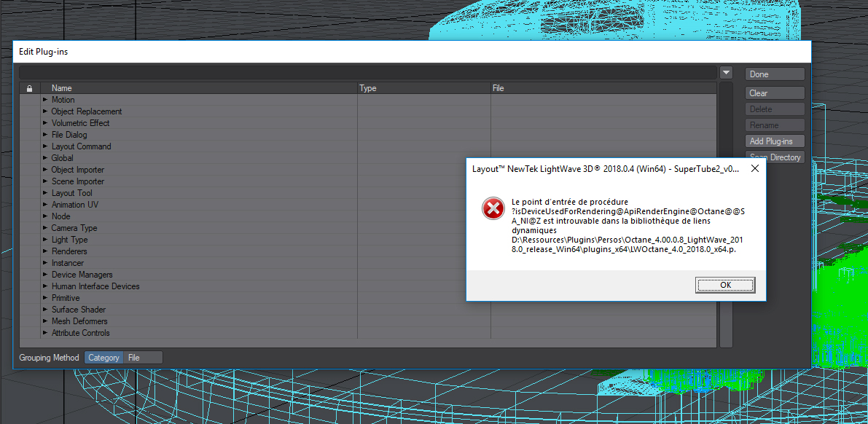Click the Grouping Method label
868x424 pixels.
pyautogui.click(x=49, y=358)
